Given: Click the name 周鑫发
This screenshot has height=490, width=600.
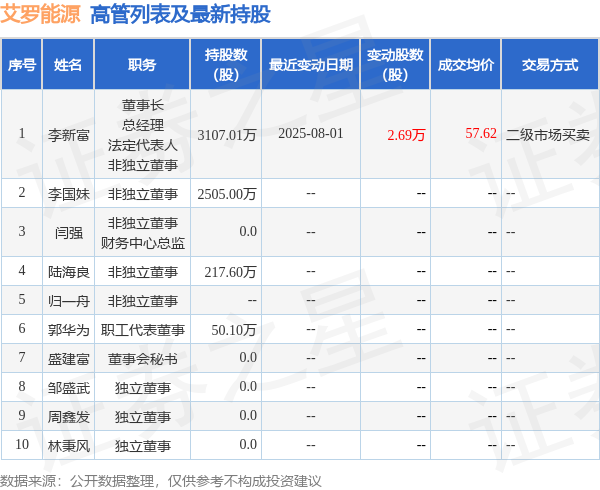Looking at the screenshot, I should [x=68, y=417].
